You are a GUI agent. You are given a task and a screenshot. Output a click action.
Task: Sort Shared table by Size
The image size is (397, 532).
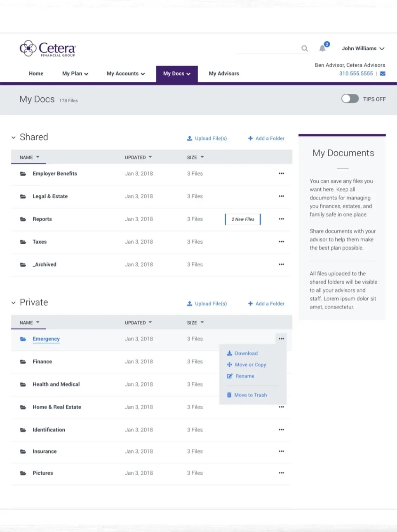(x=195, y=158)
